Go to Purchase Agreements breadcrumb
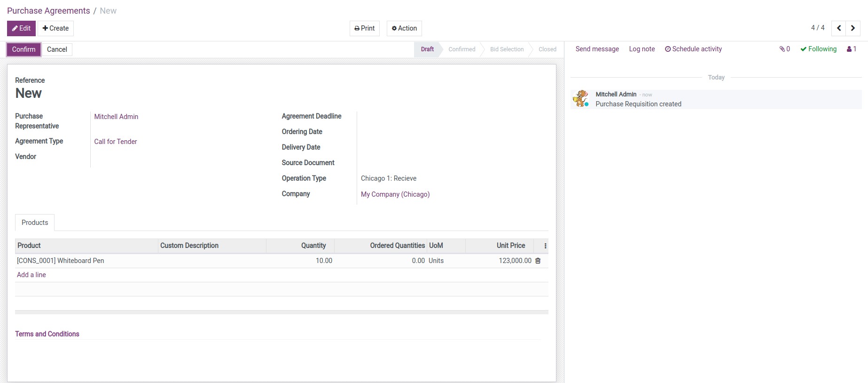 (x=48, y=11)
